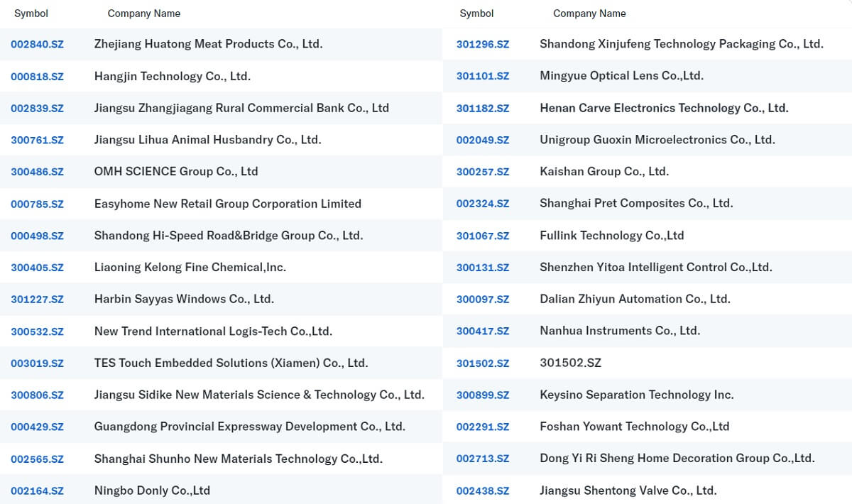Image resolution: width=852 pixels, height=504 pixels.
Task: Select Fullink Technology Co.,Ltd
Action: (x=612, y=235)
